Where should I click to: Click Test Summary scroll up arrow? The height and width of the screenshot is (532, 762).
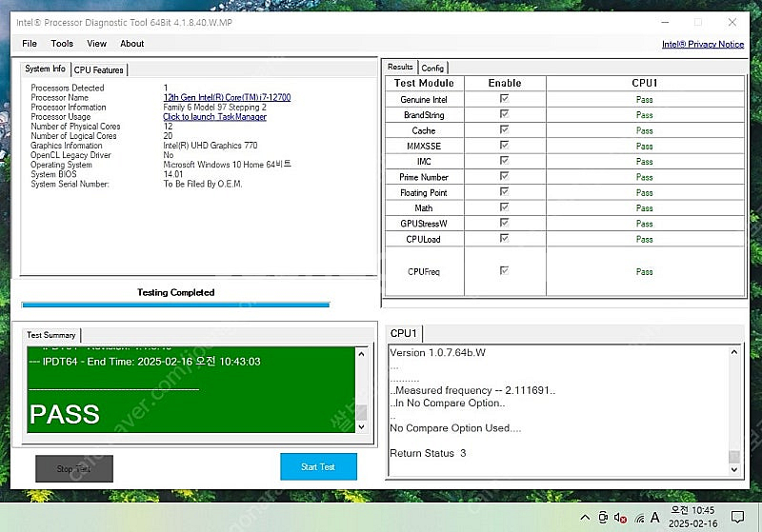pyautogui.click(x=361, y=354)
